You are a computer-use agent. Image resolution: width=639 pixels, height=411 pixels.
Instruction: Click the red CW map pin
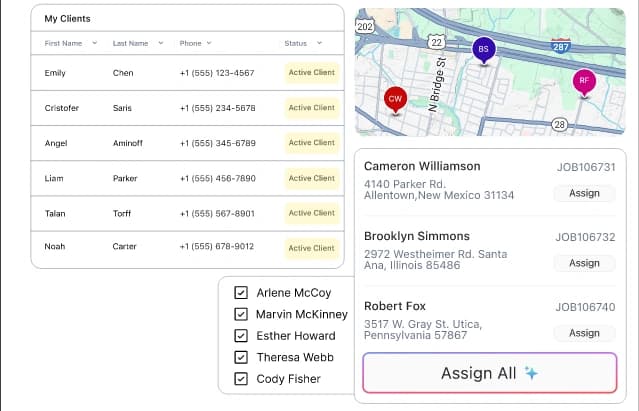tap(395, 99)
